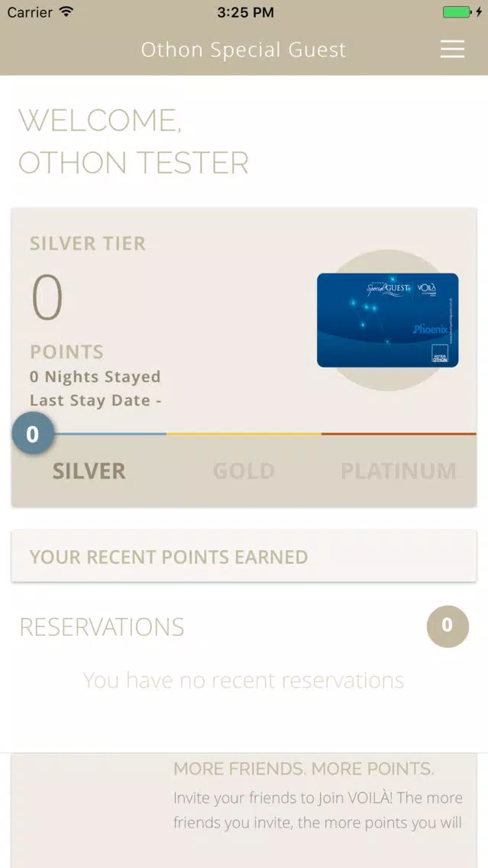
Task: Tap the reservations count badge
Action: [448, 626]
